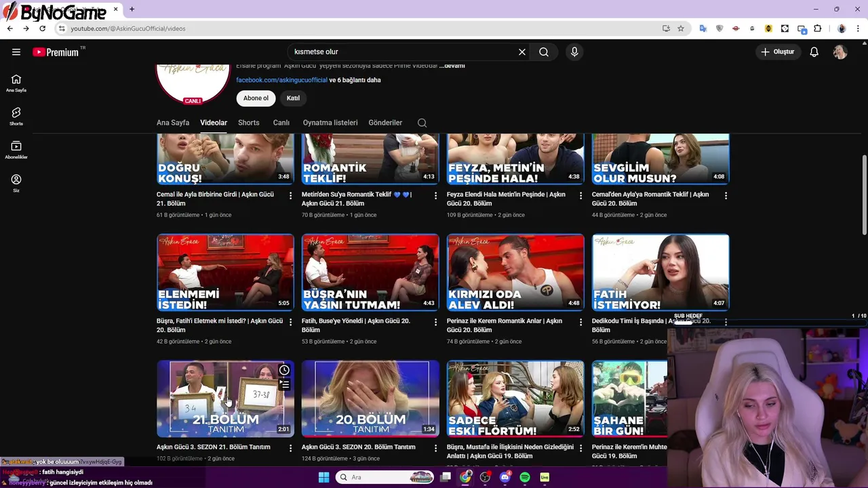Click the Abone ol button
This screenshot has width=868, height=488.
(x=256, y=98)
